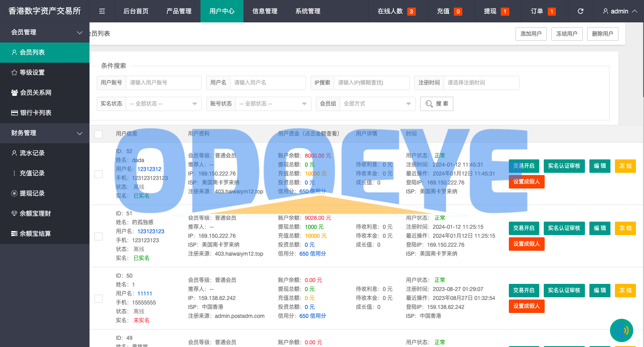The image size is (644, 347).
Task: Tick the checkbox for user ID 52
Action: point(98,174)
